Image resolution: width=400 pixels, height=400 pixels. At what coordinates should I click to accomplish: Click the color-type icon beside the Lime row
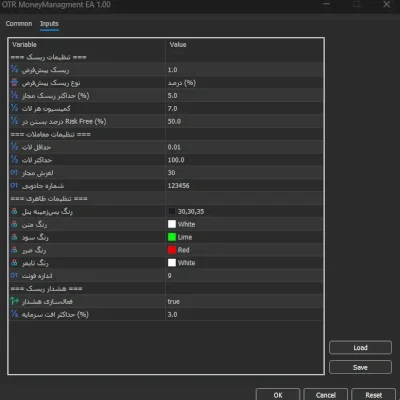14,237
